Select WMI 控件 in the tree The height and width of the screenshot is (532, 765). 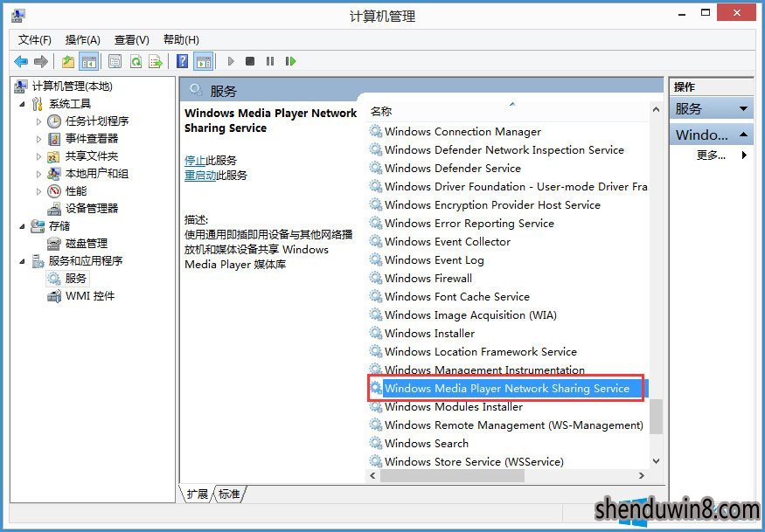click(x=90, y=296)
